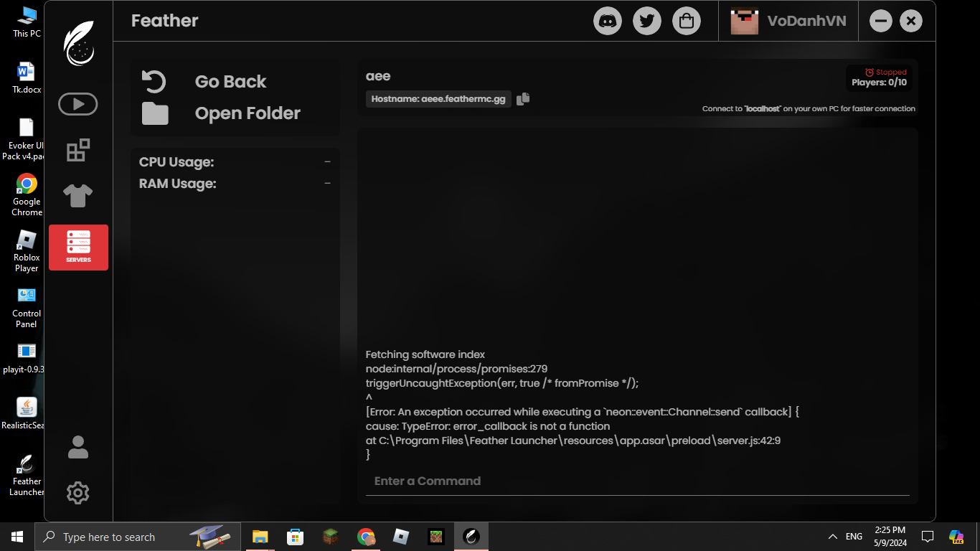The image size is (980, 551).
Task: Click the 'cause: TypeError' console line
Action: (x=488, y=426)
